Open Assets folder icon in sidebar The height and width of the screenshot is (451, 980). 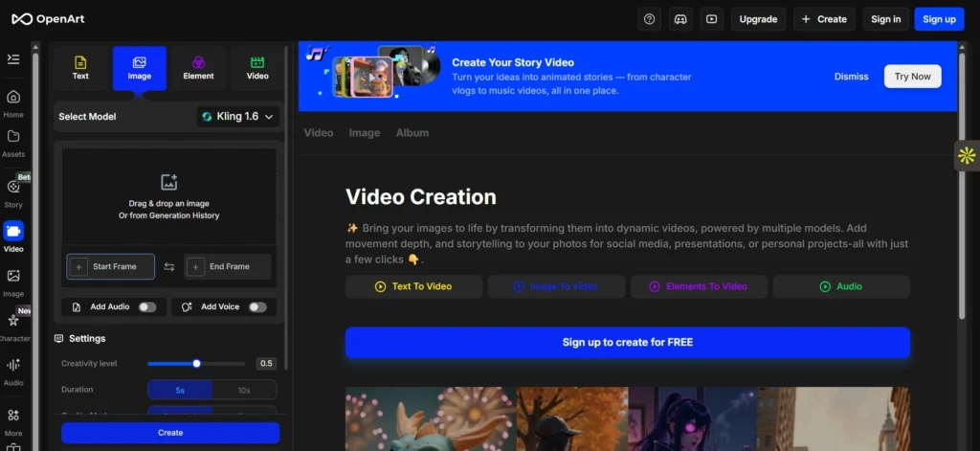click(13, 137)
